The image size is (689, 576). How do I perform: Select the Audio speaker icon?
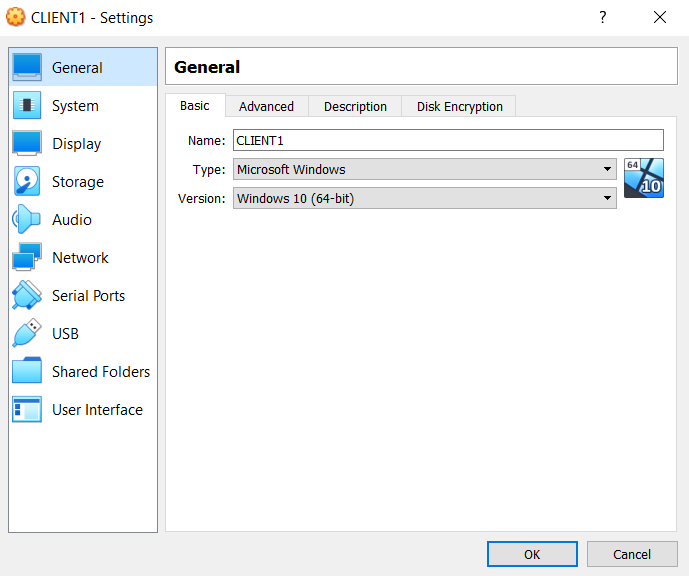coord(27,219)
